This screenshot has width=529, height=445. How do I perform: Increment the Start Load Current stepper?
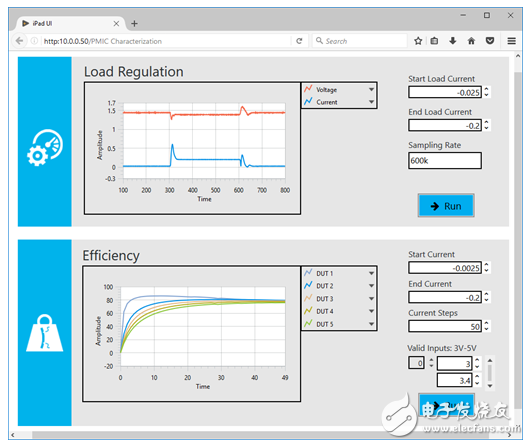click(x=486, y=89)
